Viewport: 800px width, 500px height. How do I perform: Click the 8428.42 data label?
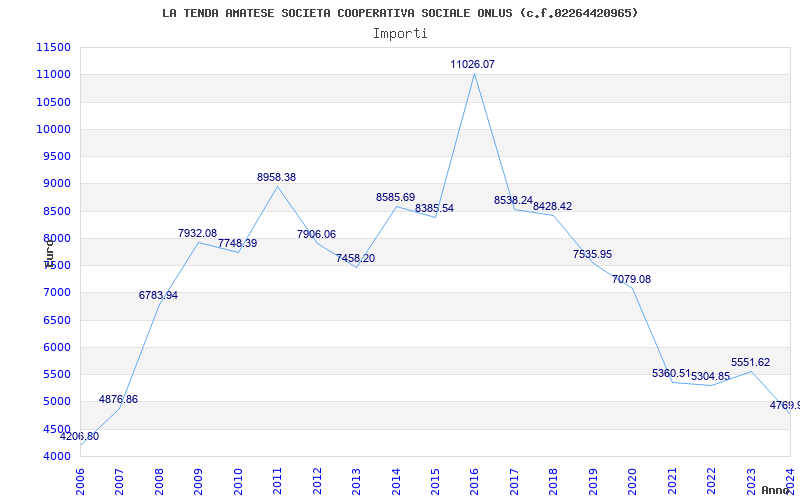click(x=553, y=206)
